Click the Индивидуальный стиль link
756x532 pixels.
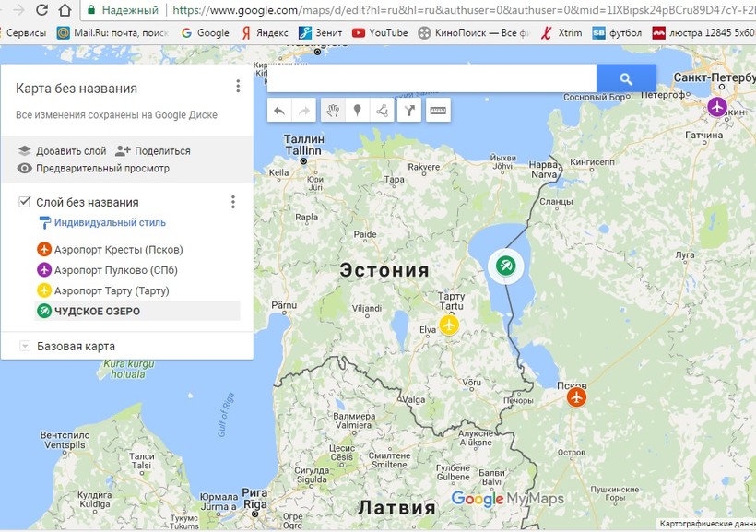(x=109, y=222)
